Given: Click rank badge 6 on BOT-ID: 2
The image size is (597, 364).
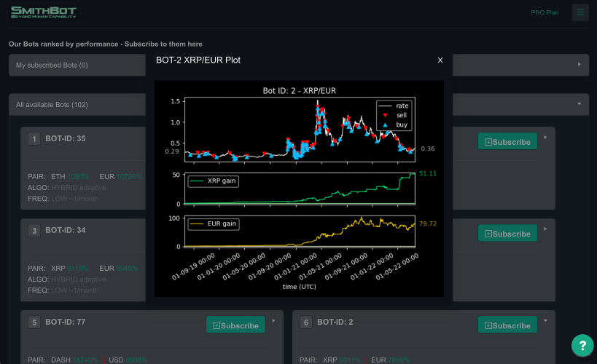Looking at the screenshot, I should tap(306, 323).
